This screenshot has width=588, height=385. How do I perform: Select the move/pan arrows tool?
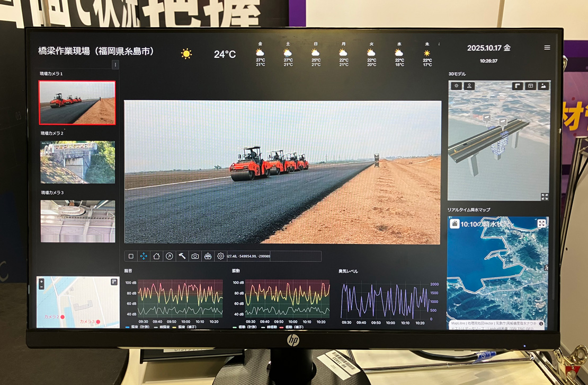click(x=144, y=256)
